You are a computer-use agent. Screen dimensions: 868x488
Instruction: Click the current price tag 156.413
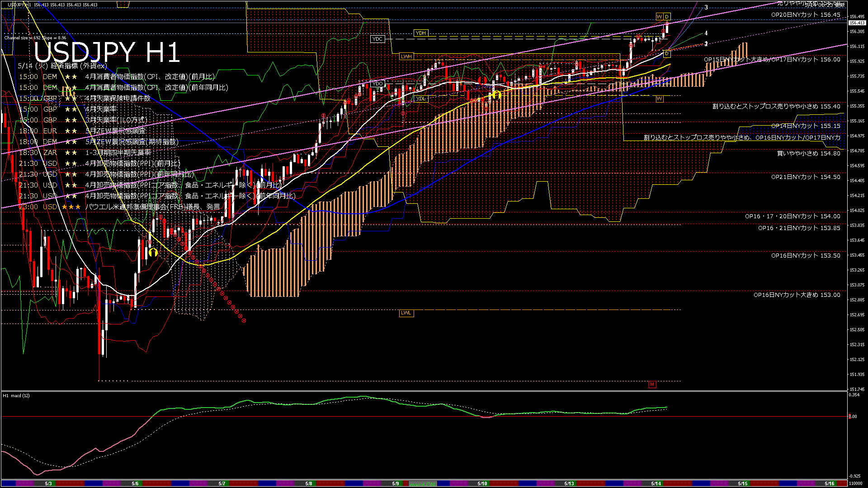857,23
